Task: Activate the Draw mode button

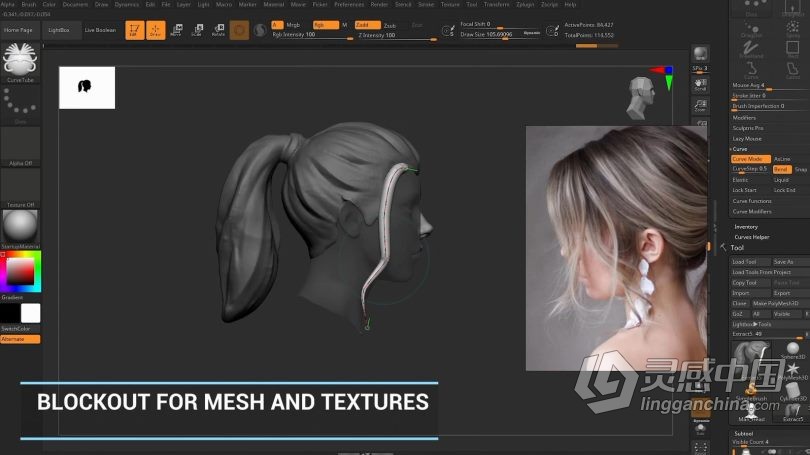Action: pos(155,30)
